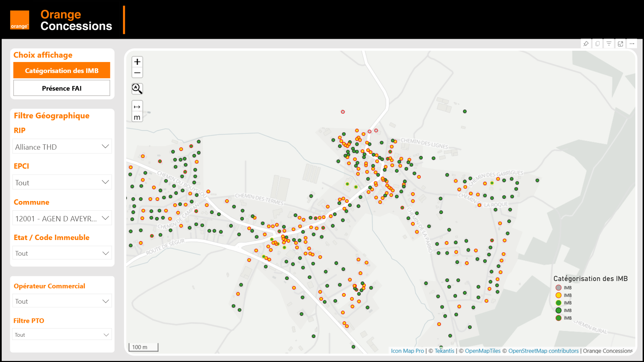Pin the map visual using the pin icon
644x362 pixels.
coord(586,43)
